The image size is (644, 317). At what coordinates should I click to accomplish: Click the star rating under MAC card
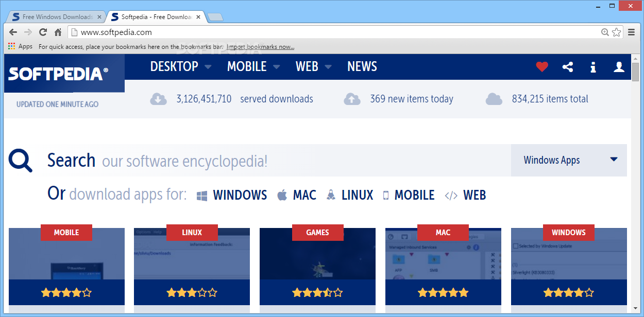click(x=443, y=293)
